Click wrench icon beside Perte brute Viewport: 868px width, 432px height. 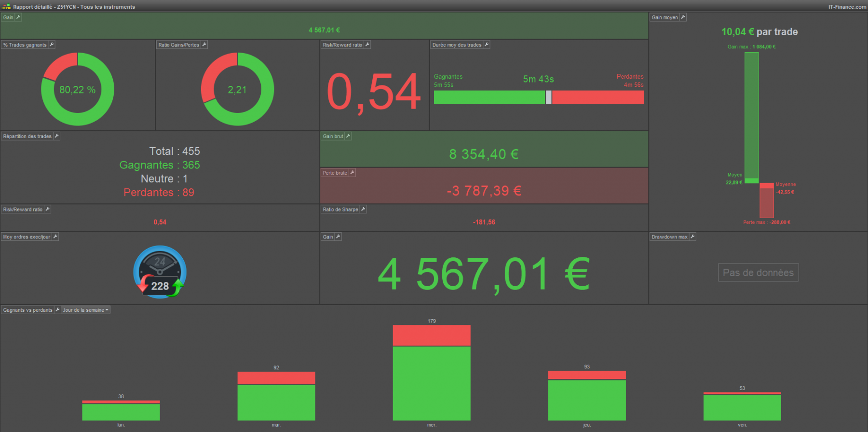pyautogui.click(x=352, y=173)
